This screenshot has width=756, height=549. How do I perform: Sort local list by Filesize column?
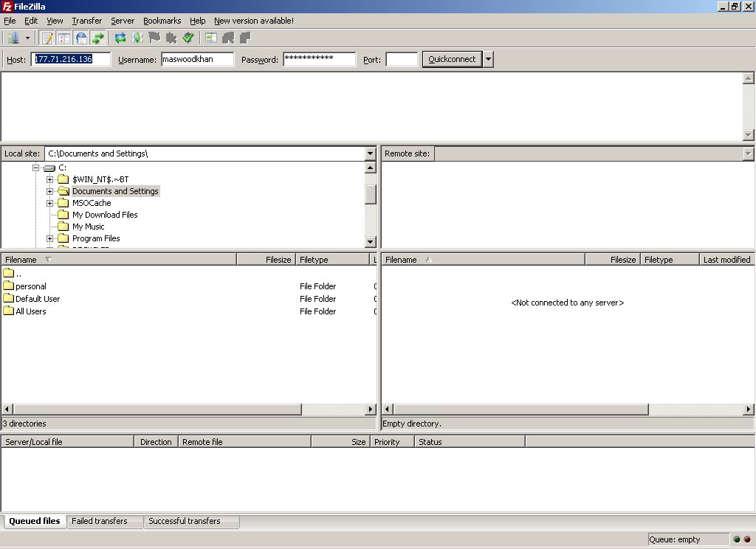pyautogui.click(x=266, y=260)
